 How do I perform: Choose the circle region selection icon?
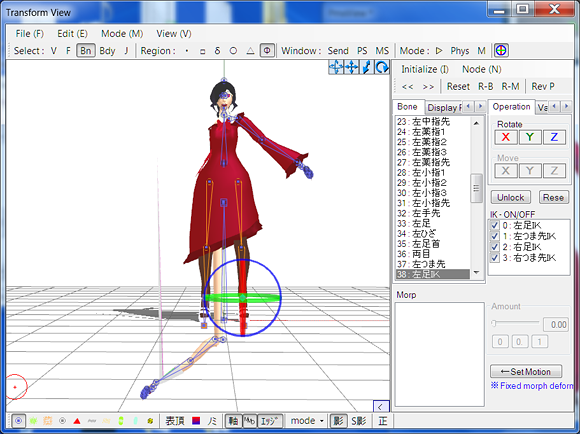pos(233,51)
